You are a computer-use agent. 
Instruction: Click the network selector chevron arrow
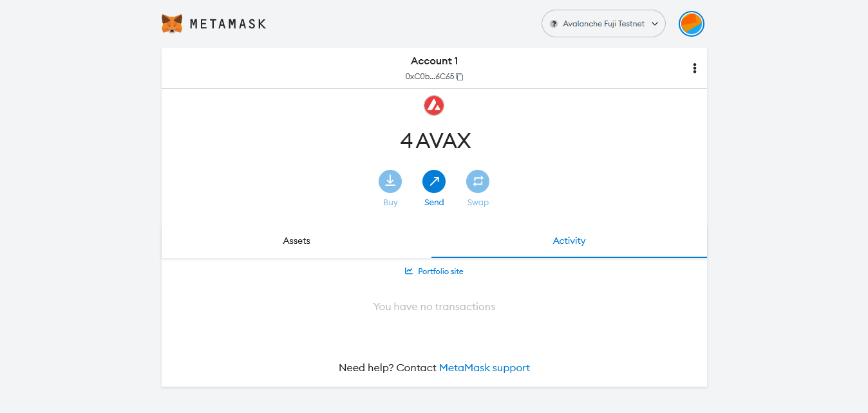[x=655, y=24]
